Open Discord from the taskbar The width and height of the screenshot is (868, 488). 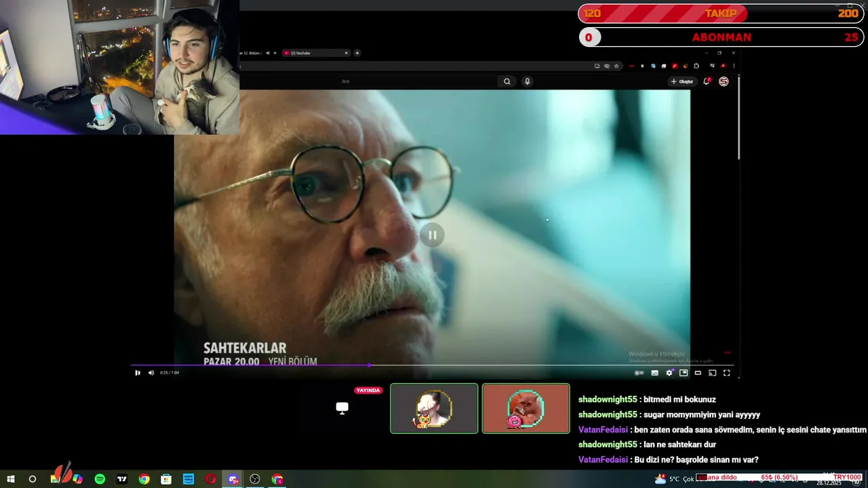pos(233,479)
